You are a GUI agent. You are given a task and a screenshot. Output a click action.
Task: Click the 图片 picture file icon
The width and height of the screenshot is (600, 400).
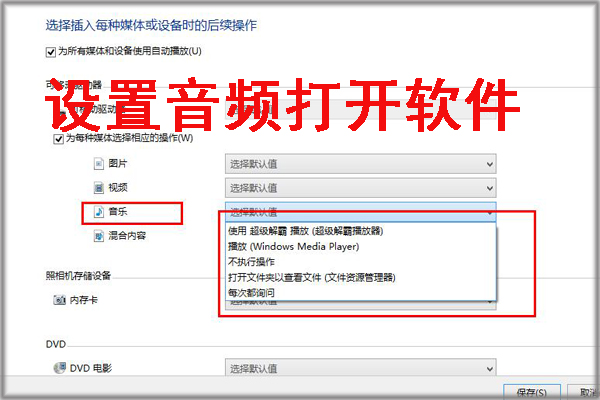point(99,164)
